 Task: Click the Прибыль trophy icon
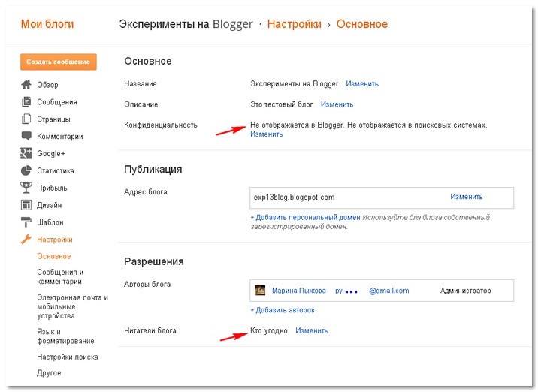[x=26, y=188]
